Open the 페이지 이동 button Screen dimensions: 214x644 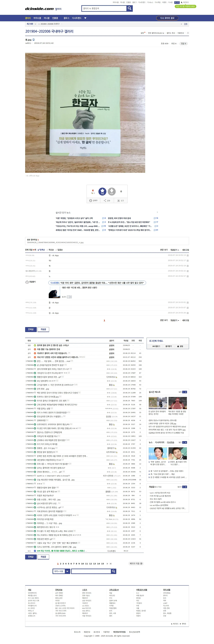(x=136, y=564)
